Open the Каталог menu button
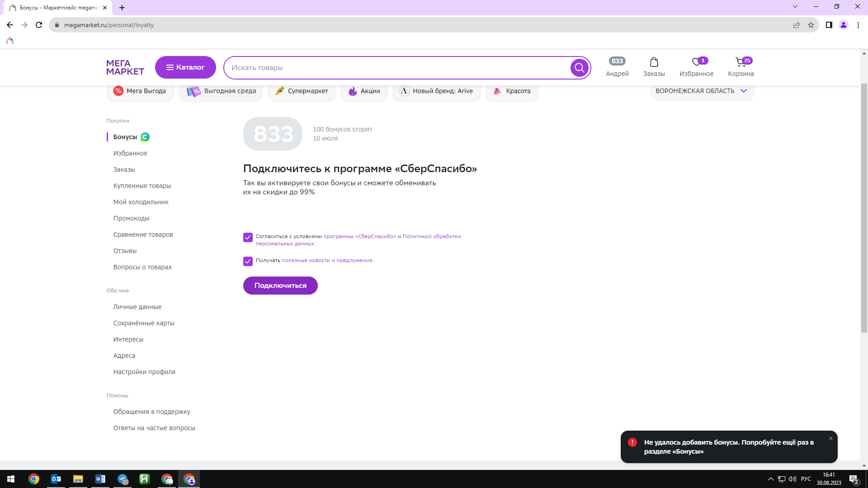The image size is (868, 488). 185,67
